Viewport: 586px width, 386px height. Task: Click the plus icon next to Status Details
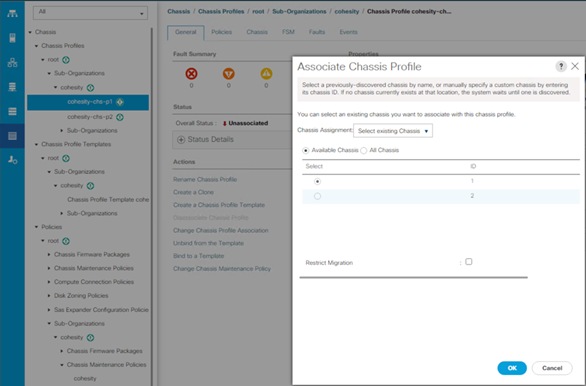click(x=181, y=139)
